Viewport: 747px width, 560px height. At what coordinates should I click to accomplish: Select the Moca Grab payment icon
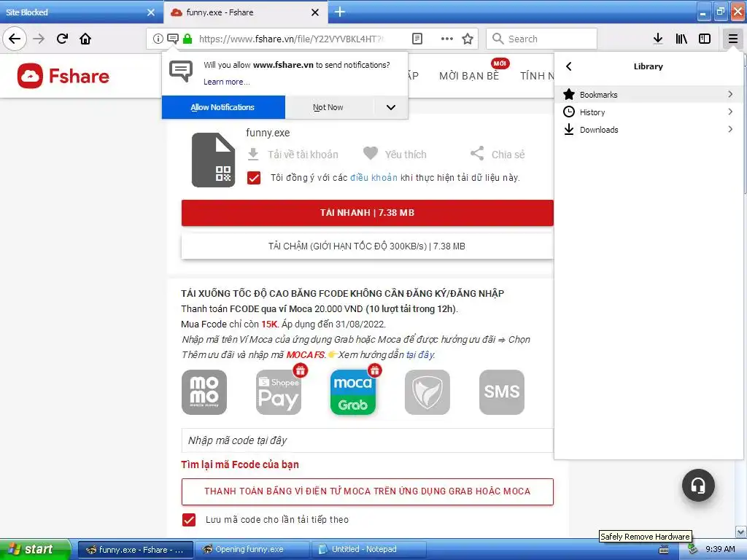point(353,392)
